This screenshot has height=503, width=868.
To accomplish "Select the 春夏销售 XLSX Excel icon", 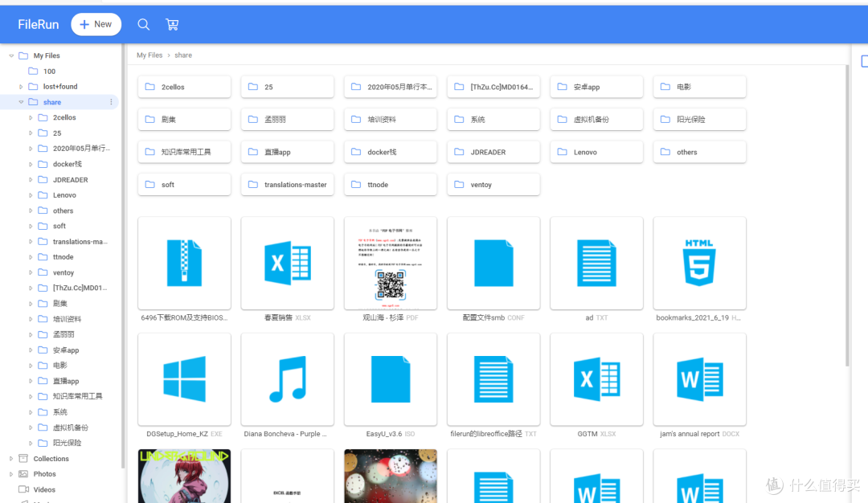I will [287, 263].
